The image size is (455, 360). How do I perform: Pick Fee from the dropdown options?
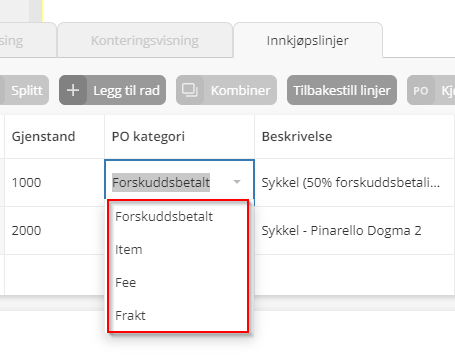click(126, 283)
